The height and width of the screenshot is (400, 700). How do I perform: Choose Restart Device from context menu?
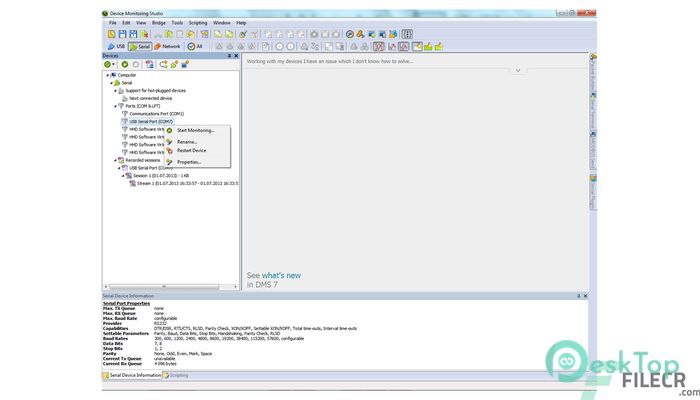[197, 150]
